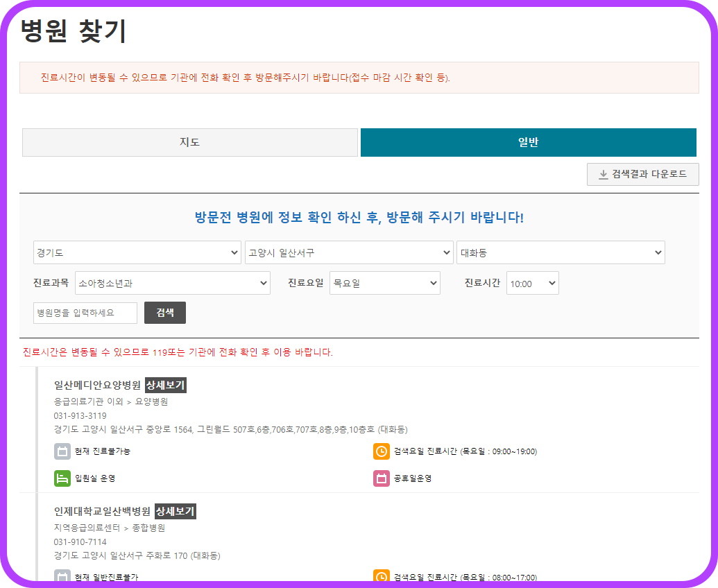
Task: Click the download arrow icon
Action: [x=604, y=174]
